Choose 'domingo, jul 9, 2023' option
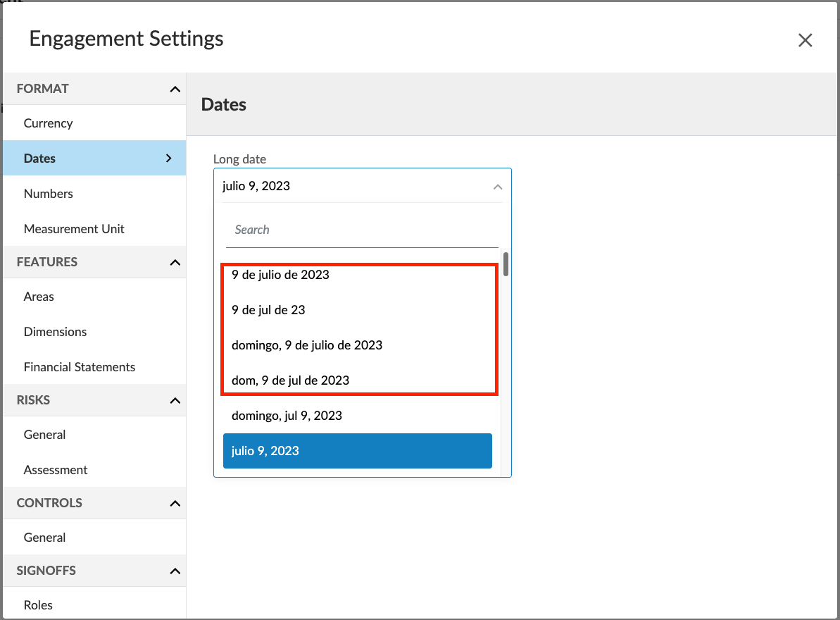840x620 pixels. point(357,416)
